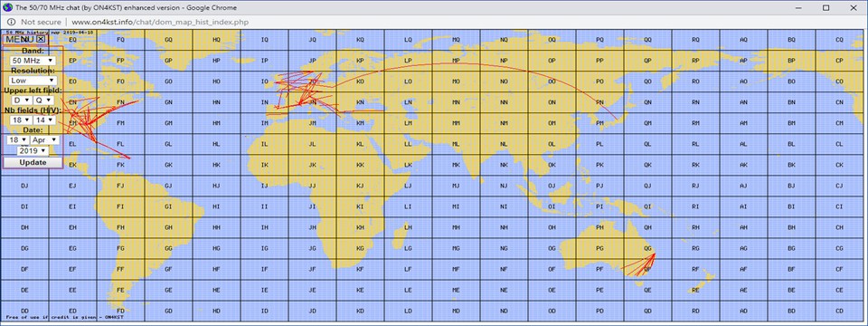This screenshot has height=326, width=868.
Task: Click the FK grid square in the Caribbean
Action: (x=120, y=165)
